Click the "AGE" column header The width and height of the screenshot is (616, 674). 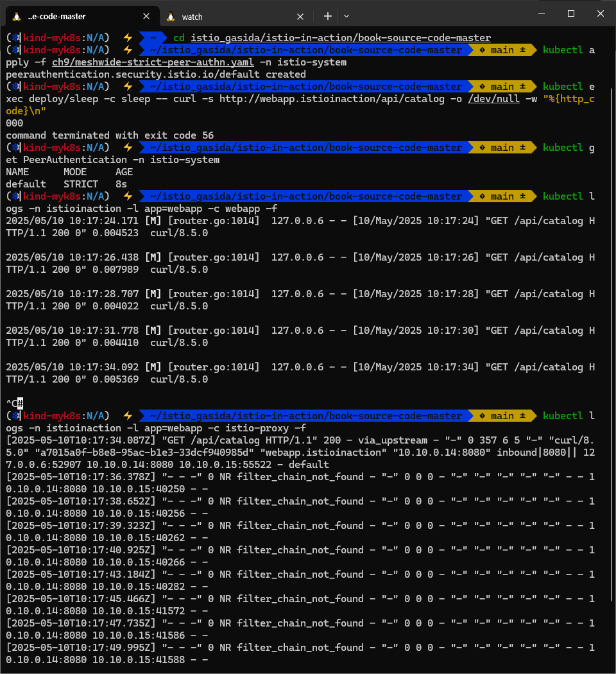(x=124, y=172)
